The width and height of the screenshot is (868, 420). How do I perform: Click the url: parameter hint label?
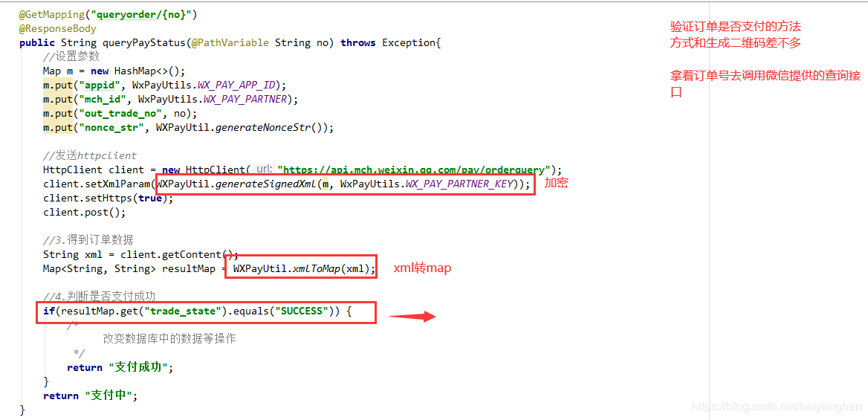coord(264,169)
